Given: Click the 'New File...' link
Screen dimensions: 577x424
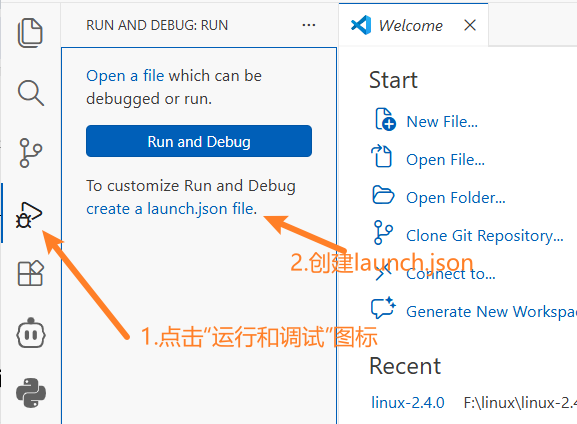Looking at the screenshot, I should pos(442,121).
